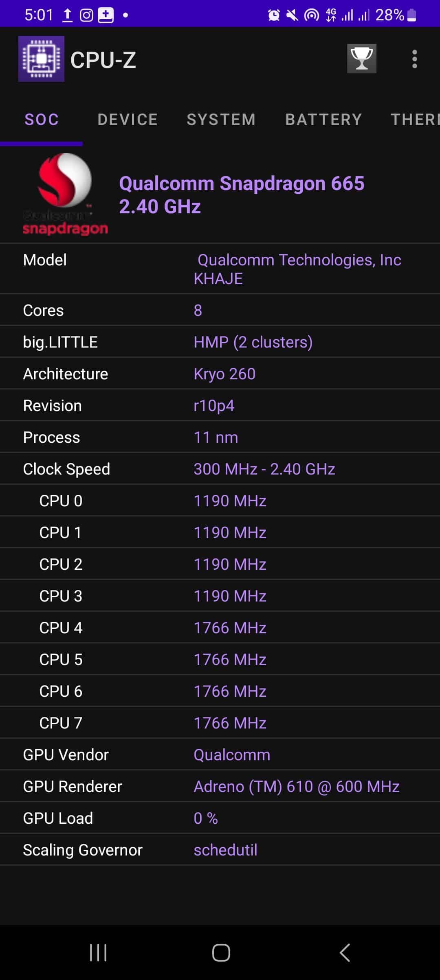Viewport: 440px width, 980px height.
Task: Select the Scaling Governor schedutil row
Action: click(x=220, y=850)
